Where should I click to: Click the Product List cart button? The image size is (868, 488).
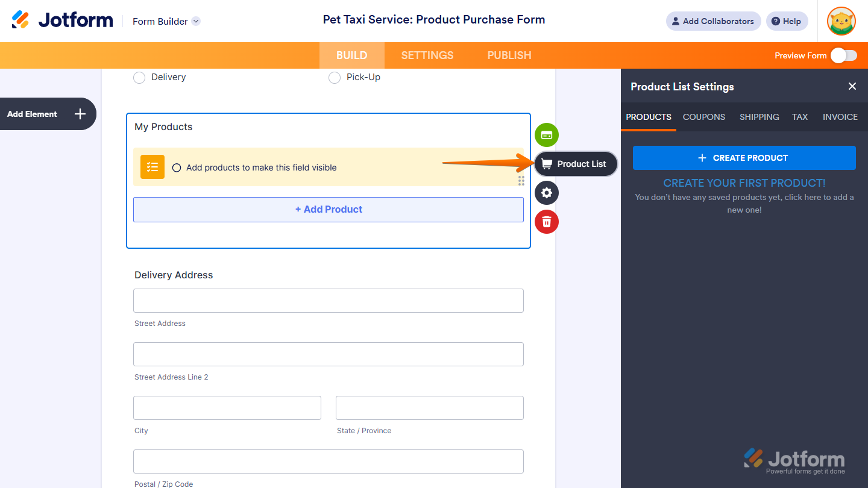coord(576,164)
